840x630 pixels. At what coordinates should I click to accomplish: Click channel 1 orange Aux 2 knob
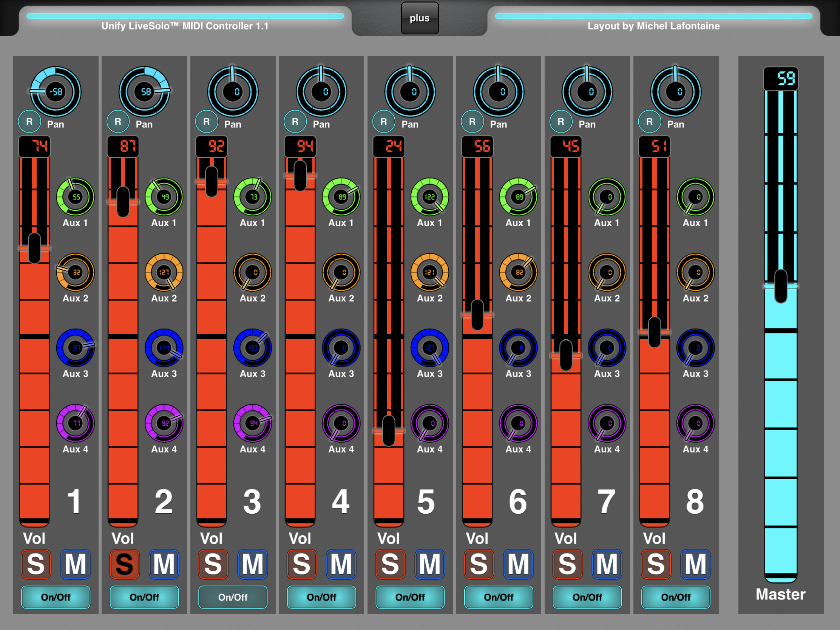click(x=75, y=272)
